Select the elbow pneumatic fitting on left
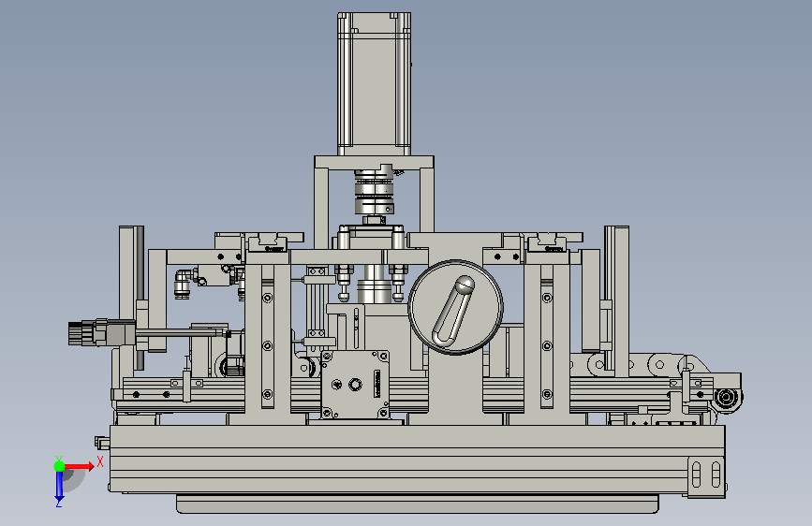Image resolution: width=812 pixels, height=526 pixels. (183, 284)
